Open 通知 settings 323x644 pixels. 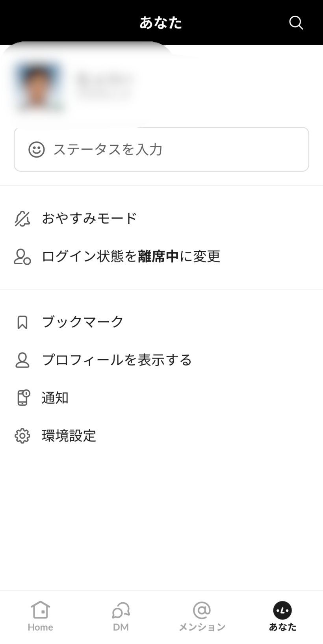coord(55,398)
